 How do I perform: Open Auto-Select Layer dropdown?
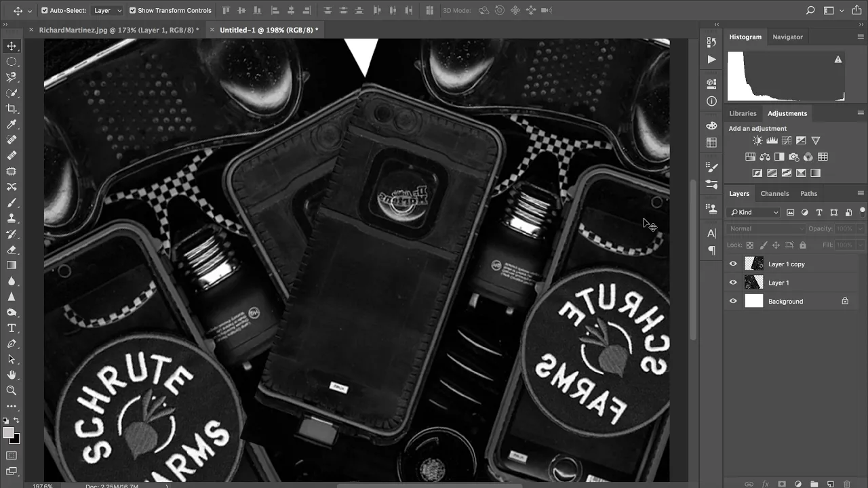point(108,10)
